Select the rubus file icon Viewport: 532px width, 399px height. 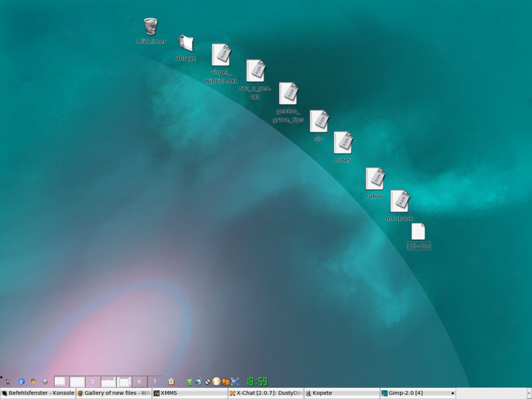click(x=375, y=179)
